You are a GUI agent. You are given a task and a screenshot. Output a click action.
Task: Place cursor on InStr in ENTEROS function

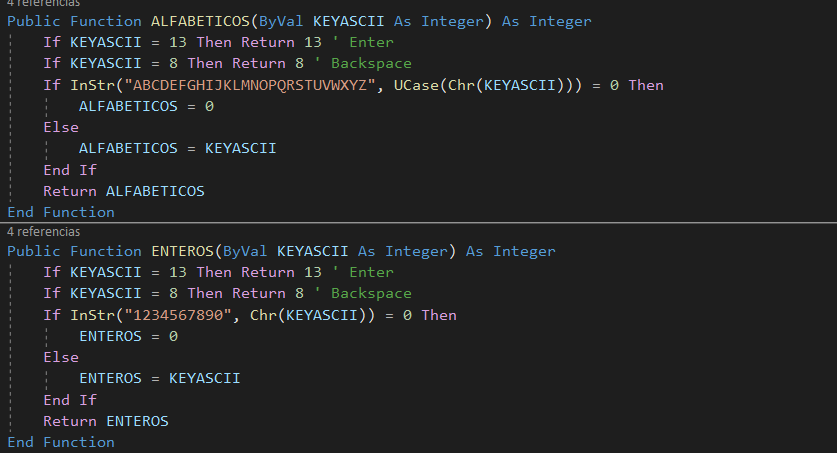point(87,315)
